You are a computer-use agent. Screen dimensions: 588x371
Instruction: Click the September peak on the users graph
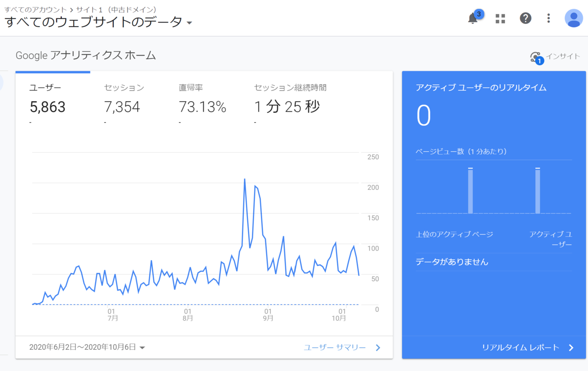point(245,180)
